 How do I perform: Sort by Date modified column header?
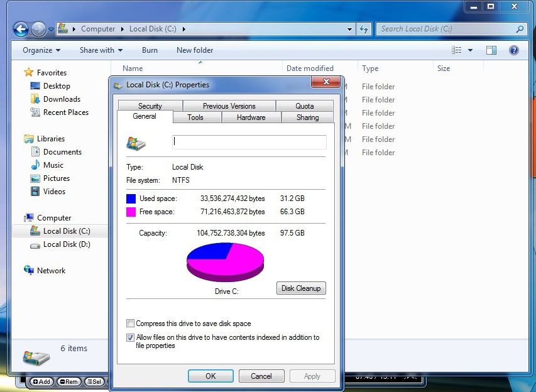310,68
